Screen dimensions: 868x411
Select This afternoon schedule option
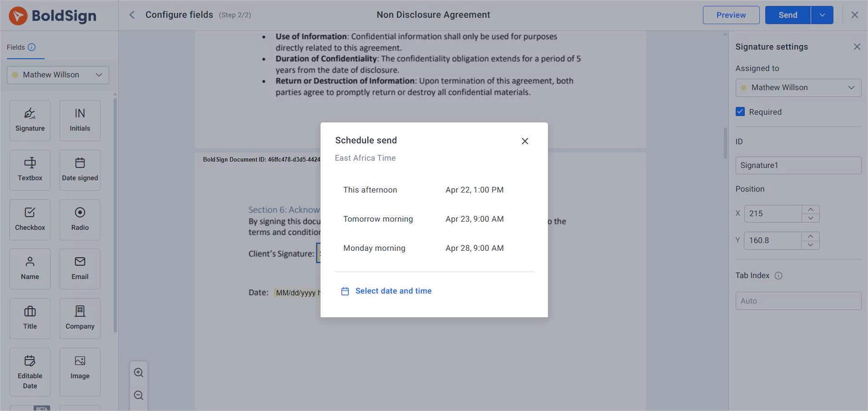[x=434, y=190]
